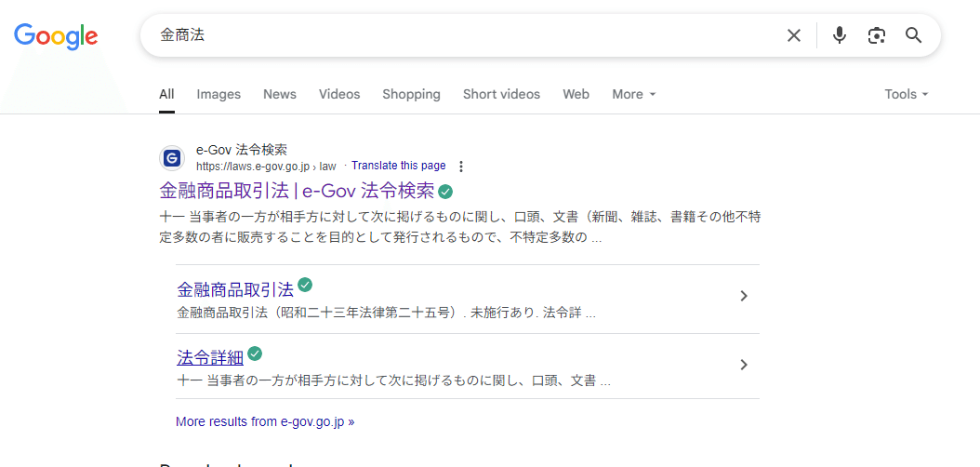Click verified badge beside 法令詳細 sitelink
Screen dimensions: 980x467
coord(255,354)
